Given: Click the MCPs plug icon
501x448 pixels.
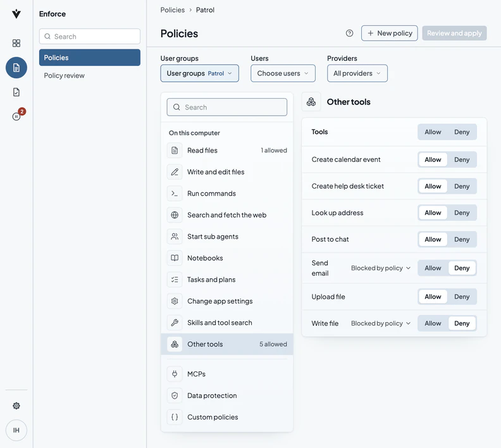Looking at the screenshot, I should tap(175, 374).
